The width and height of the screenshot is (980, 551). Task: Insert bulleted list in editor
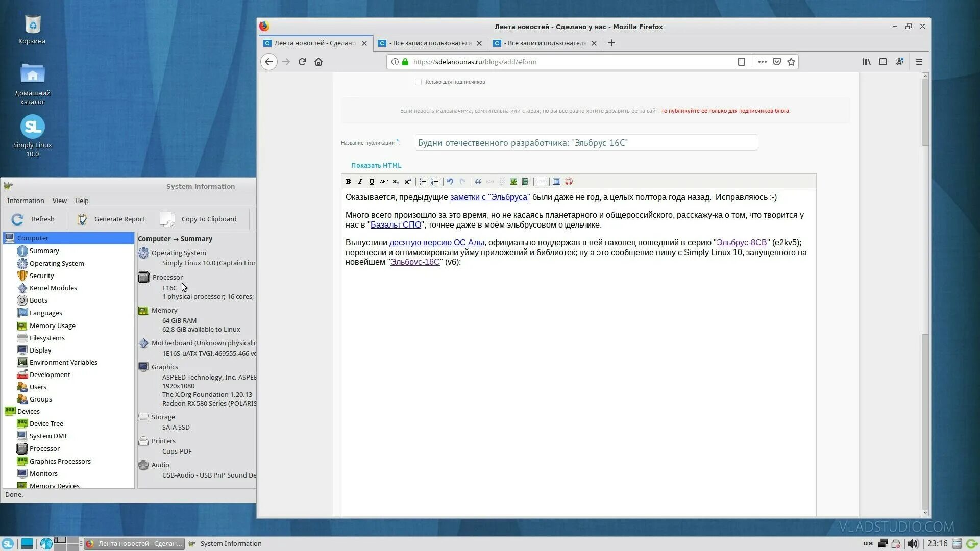pyautogui.click(x=423, y=182)
